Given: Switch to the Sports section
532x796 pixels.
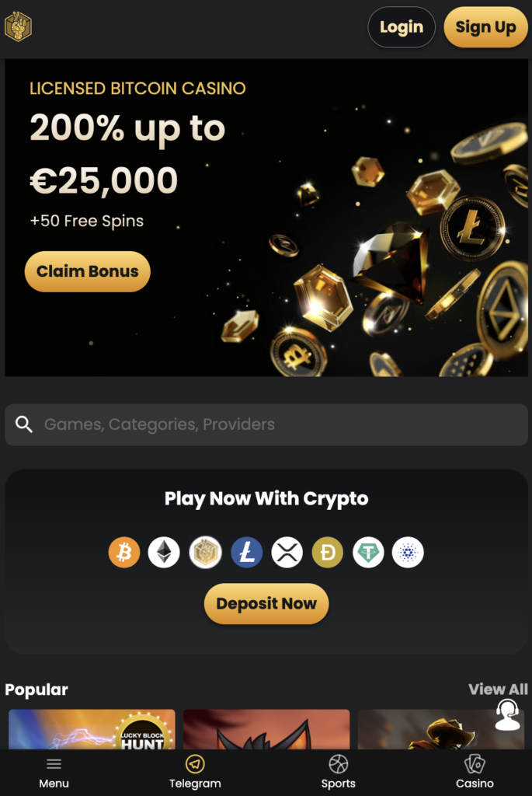Looking at the screenshot, I should tap(339, 773).
